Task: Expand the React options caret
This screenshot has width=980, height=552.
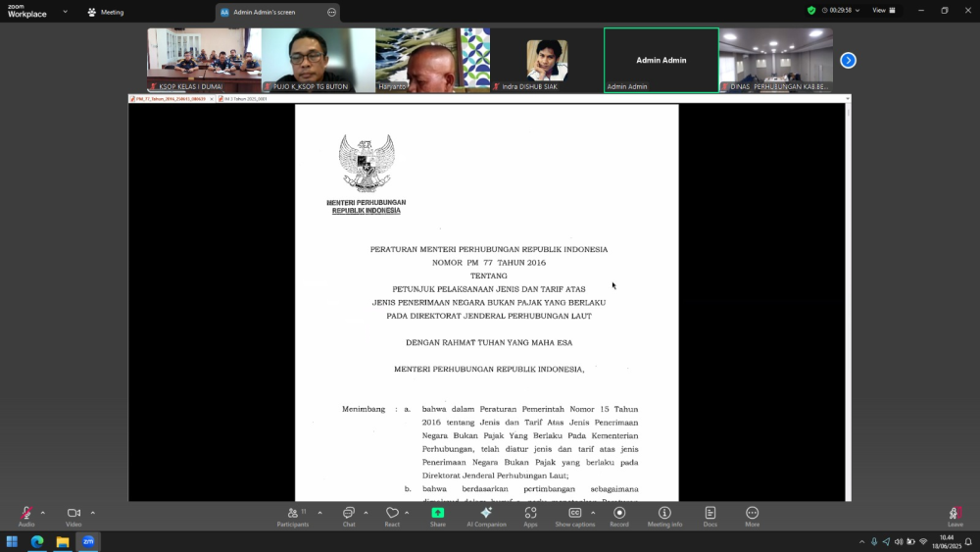Action: (407, 513)
